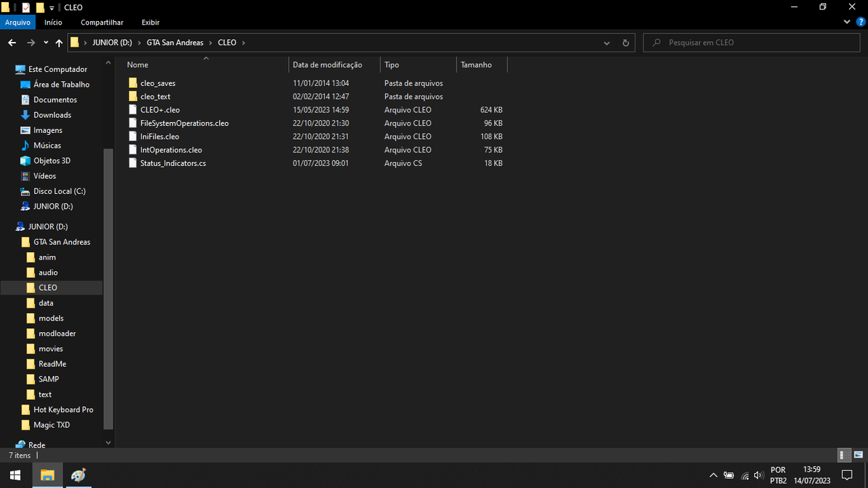The image size is (868, 488).
Task: Open Imagens in the navigation pane
Action: (47, 130)
